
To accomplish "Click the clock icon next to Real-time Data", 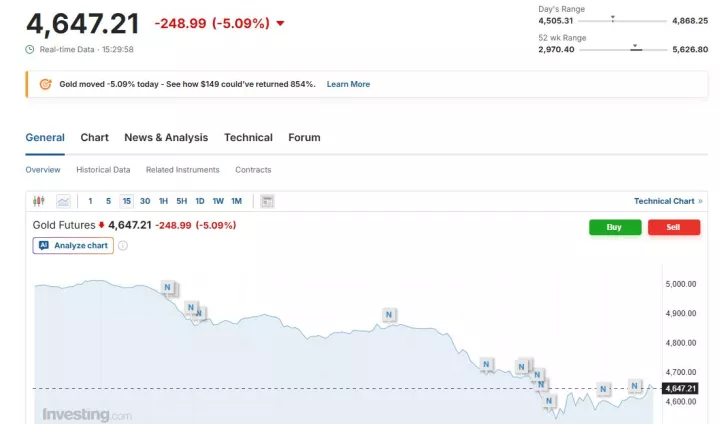I will (x=30, y=49).
